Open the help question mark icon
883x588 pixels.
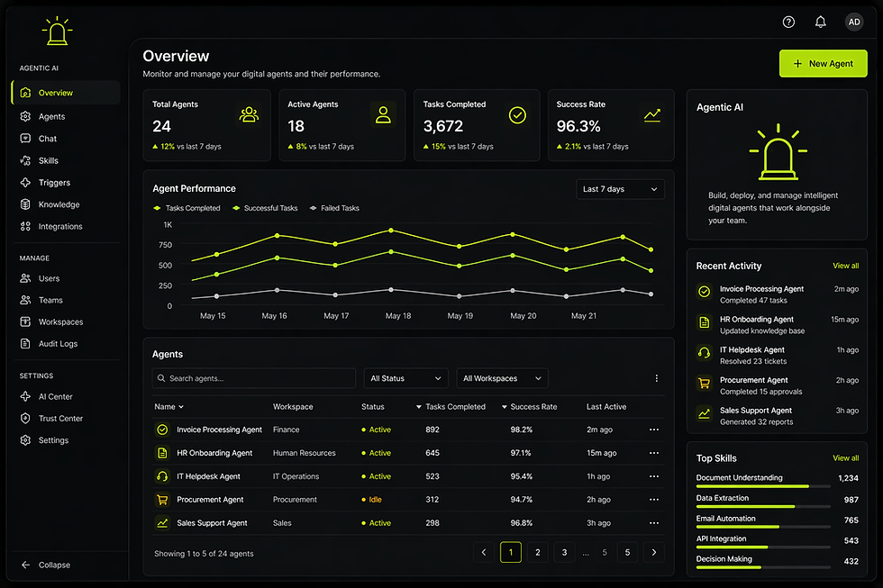(x=788, y=22)
